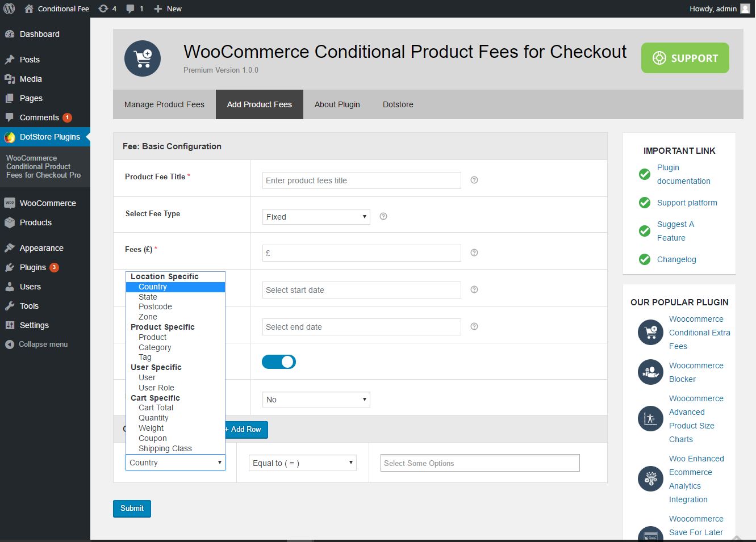Open DotStore Plugins in sidebar menu
756x542 pixels.
coord(45,137)
